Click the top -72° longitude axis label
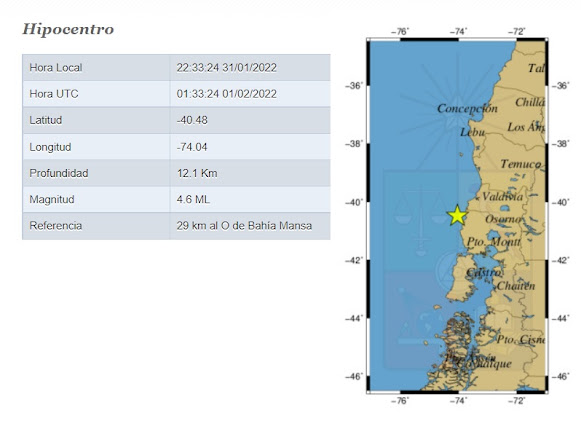The image size is (581, 437). [x=517, y=32]
